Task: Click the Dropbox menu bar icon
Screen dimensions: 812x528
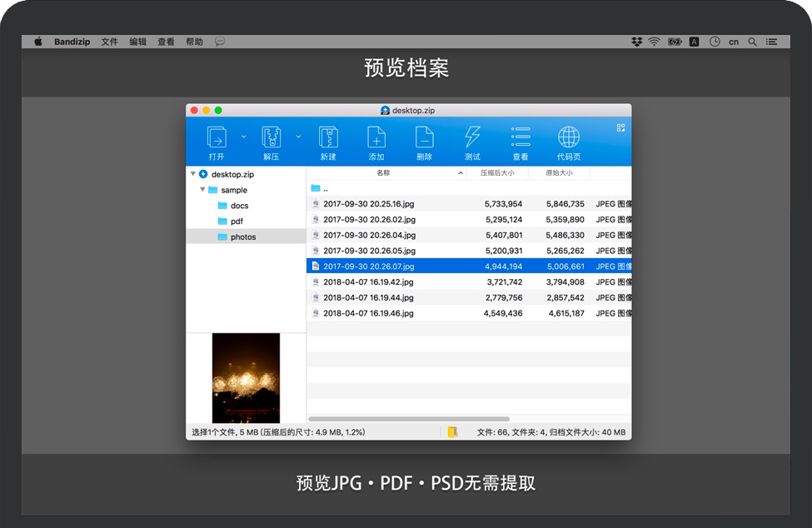Action: (x=637, y=42)
